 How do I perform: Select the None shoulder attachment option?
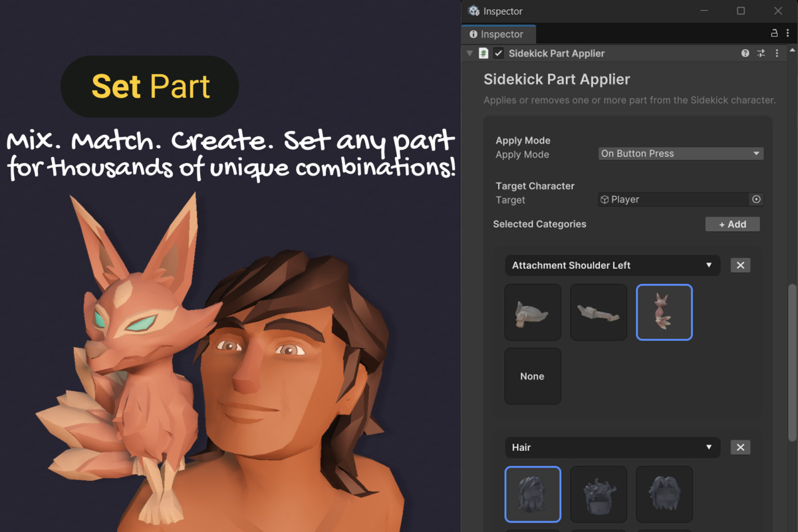pyautogui.click(x=532, y=376)
